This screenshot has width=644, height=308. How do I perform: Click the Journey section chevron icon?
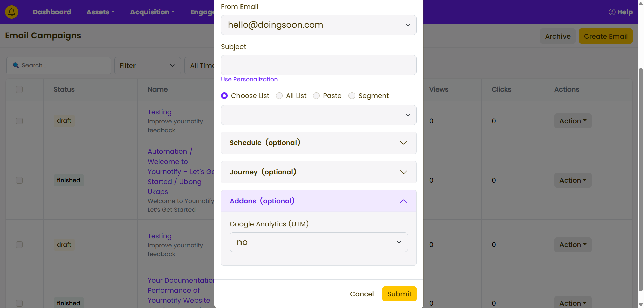(x=404, y=172)
